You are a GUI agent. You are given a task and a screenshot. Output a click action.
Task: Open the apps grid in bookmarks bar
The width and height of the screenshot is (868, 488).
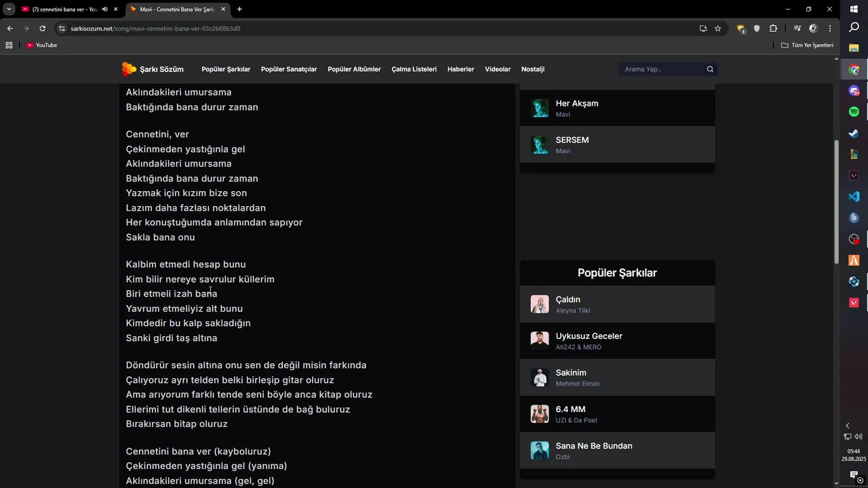9,45
